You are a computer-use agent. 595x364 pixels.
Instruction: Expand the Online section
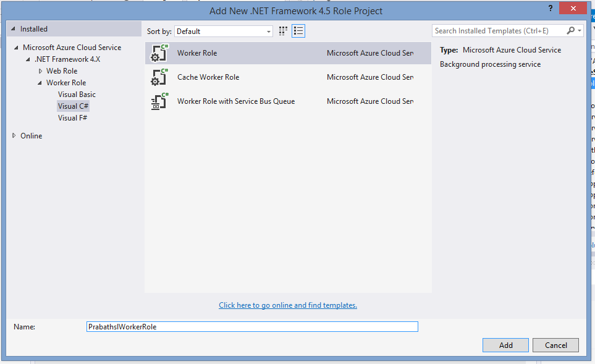[x=14, y=135]
